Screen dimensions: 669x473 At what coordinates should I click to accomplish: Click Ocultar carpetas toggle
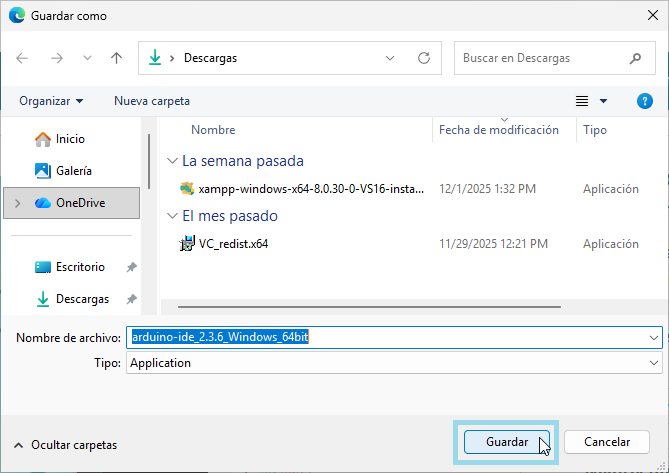point(66,445)
